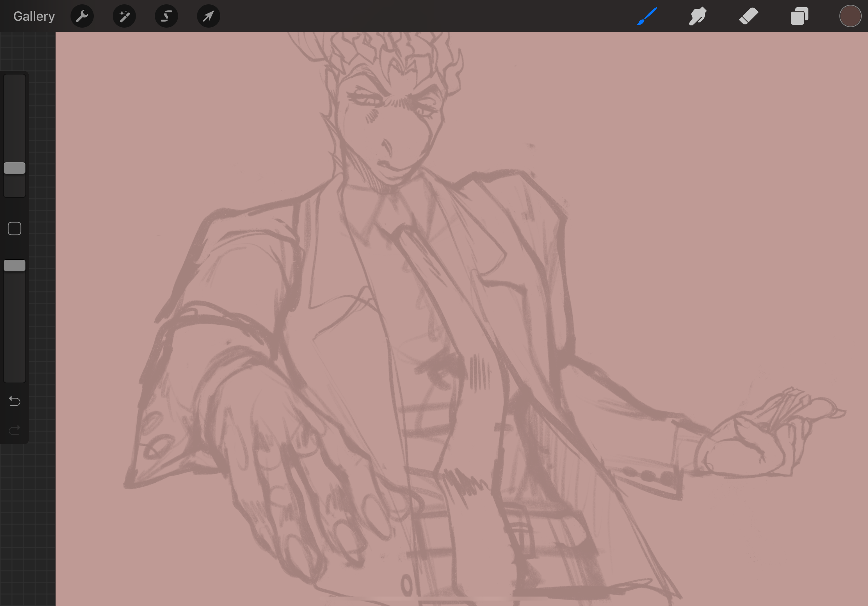Click the brush opacity slider handle

pos(15,266)
